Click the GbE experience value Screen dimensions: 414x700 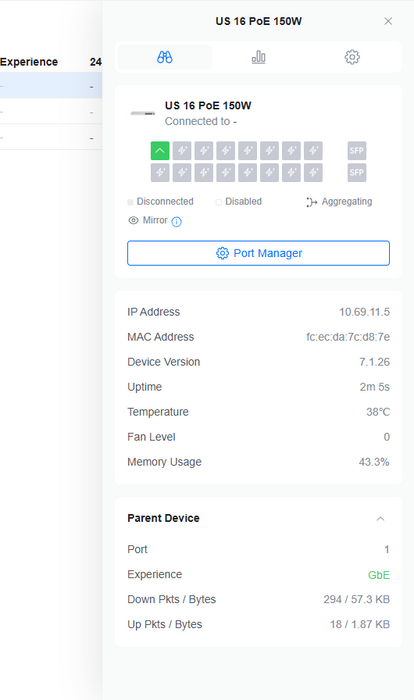379,575
